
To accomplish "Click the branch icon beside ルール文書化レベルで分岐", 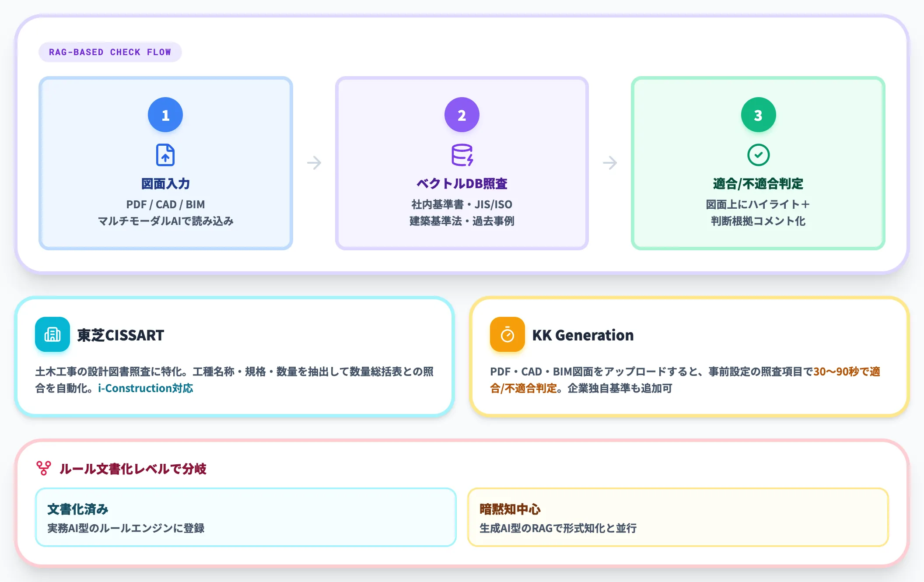I will click(44, 468).
